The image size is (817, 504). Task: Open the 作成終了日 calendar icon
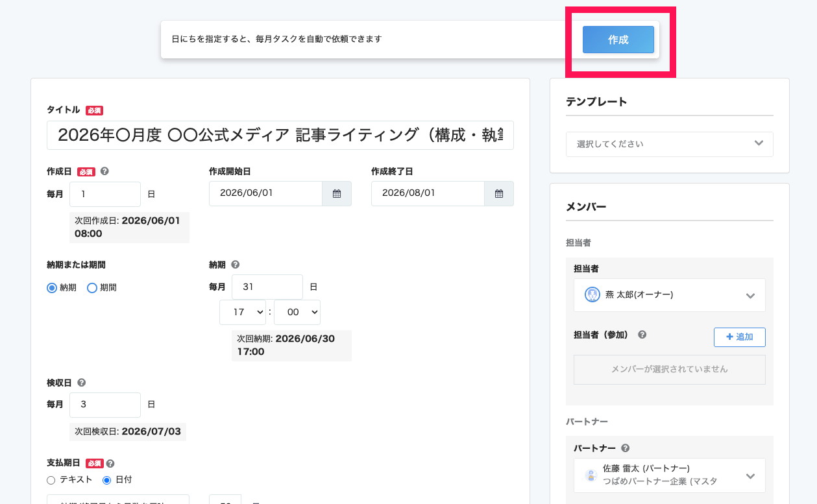tap(499, 193)
